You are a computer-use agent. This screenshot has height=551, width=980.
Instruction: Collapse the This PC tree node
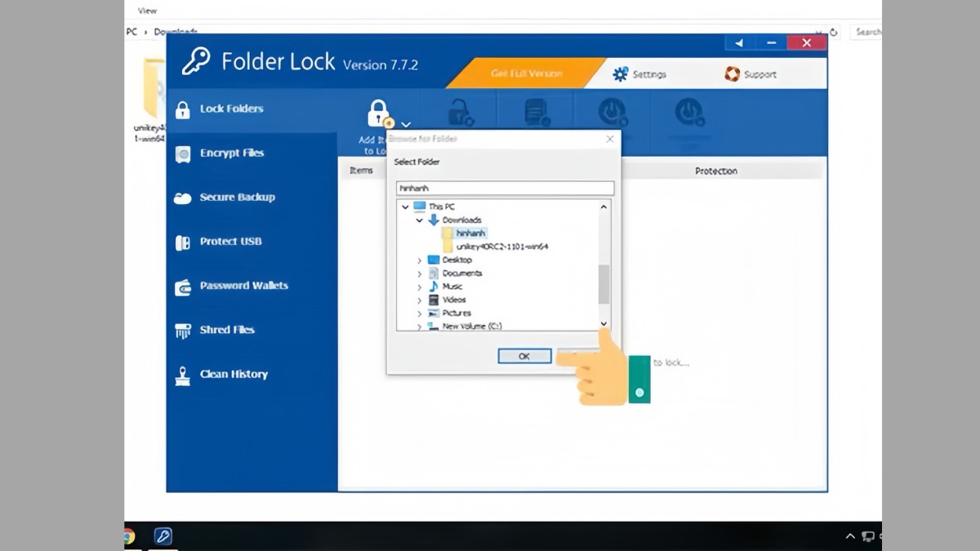pos(405,207)
